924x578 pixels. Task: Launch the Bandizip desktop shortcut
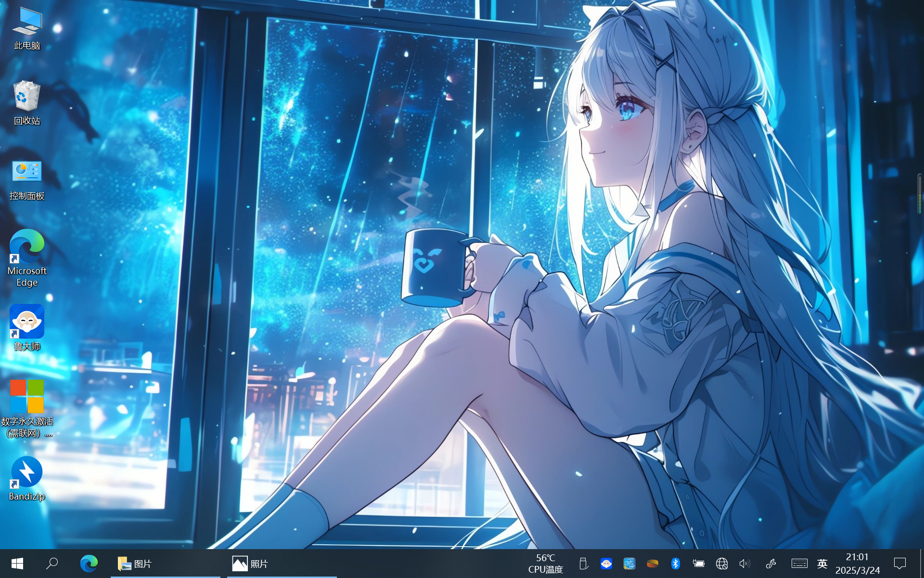[x=27, y=478]
